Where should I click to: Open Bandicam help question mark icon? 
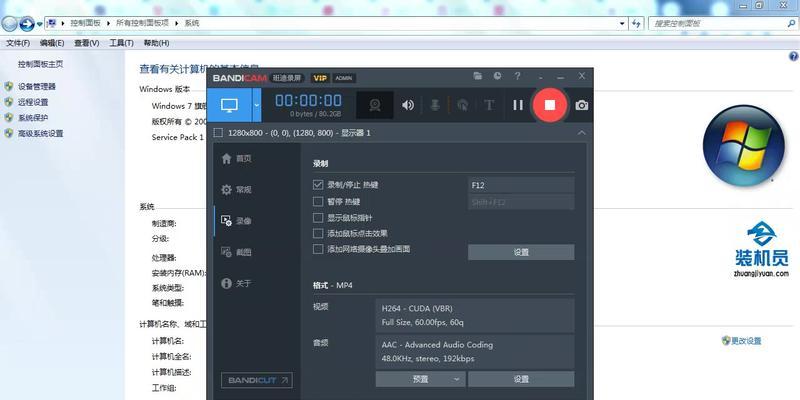(517, 76)
